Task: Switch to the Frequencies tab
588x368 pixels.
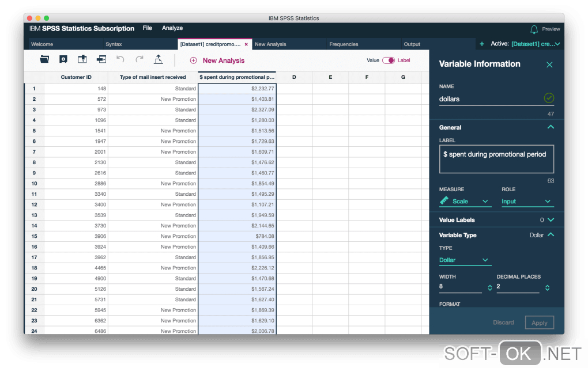Action: [364, 44]
